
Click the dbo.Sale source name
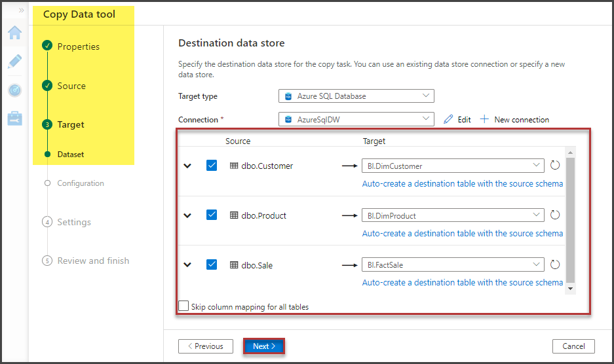click(257, 265)
